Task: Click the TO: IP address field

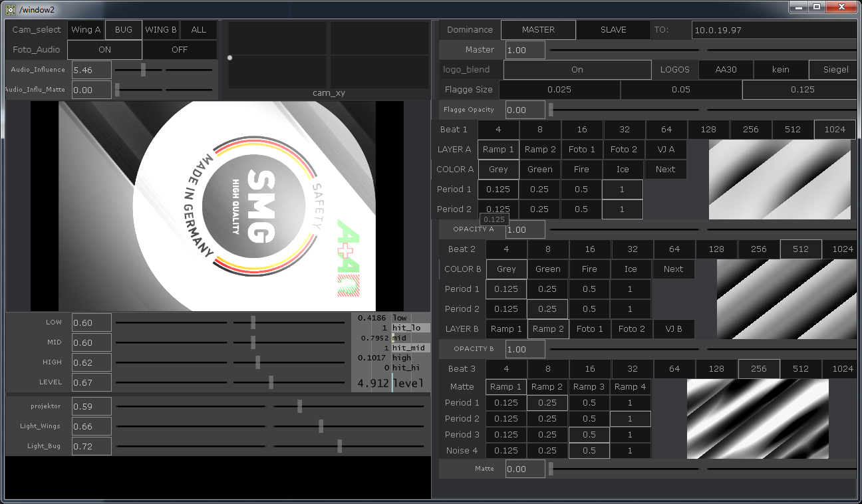Action: tap(774, 31)
